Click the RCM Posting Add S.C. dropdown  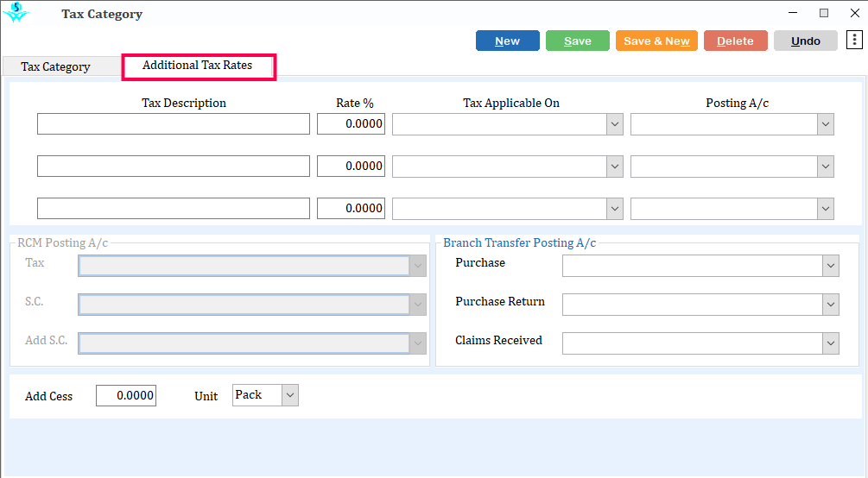(x=252, y=343)
